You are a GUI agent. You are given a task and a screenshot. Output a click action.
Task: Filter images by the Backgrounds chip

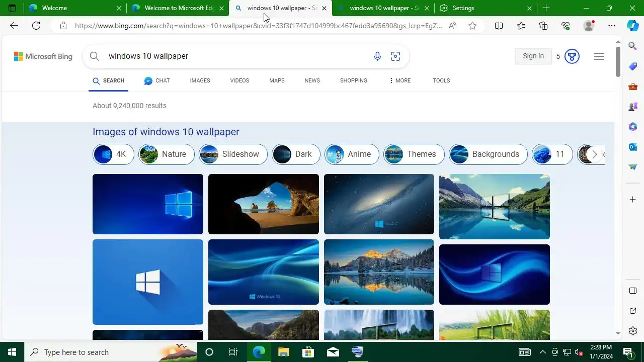(488, 154)
